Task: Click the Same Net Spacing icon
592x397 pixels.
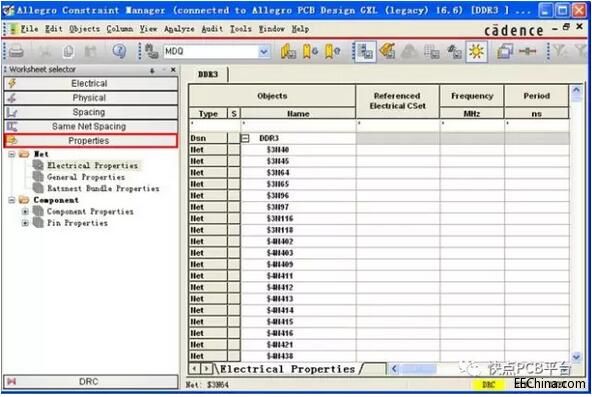Action: 12,126
